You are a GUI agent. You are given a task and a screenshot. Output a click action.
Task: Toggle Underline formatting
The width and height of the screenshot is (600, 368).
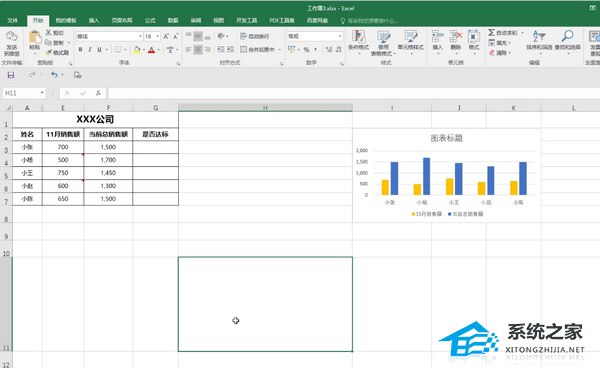click(99, 49)
